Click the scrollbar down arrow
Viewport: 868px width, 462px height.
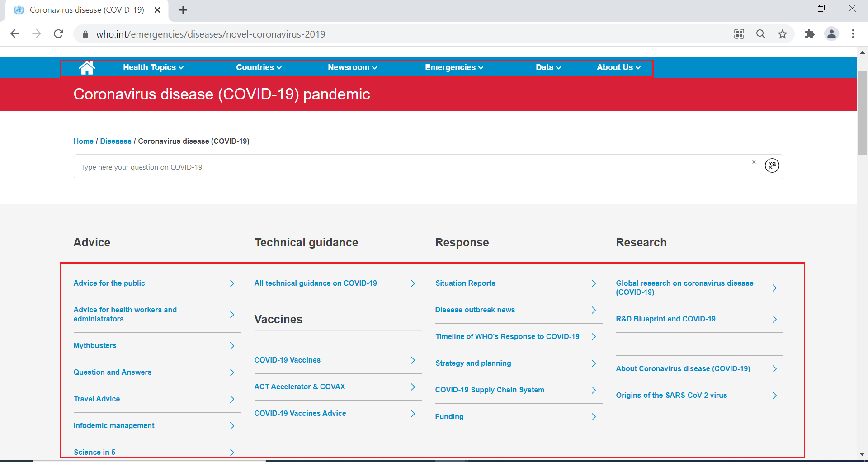(x=862, y=454)
